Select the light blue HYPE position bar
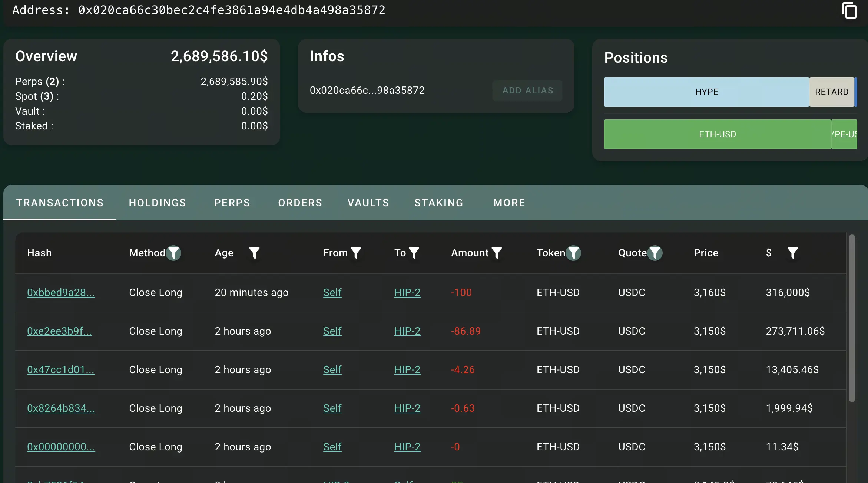Image resolution: width=868 pixels, height=483 pixels. 706,92
